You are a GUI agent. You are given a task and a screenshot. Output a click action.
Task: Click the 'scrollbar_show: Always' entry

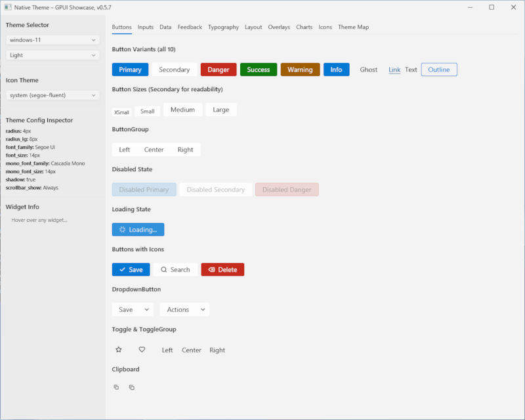point(31,188)
